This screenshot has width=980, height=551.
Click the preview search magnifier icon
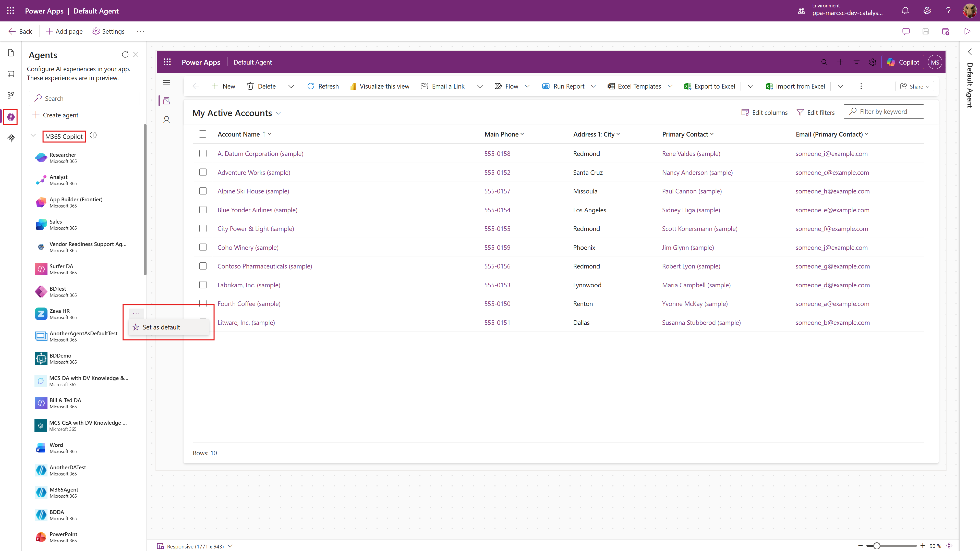point(824,62)
